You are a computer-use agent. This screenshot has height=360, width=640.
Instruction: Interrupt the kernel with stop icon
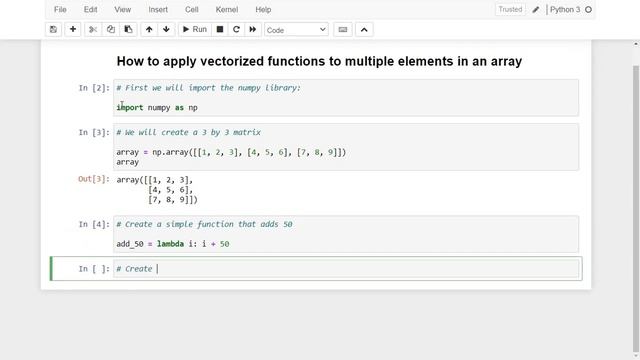coord(220,29)
